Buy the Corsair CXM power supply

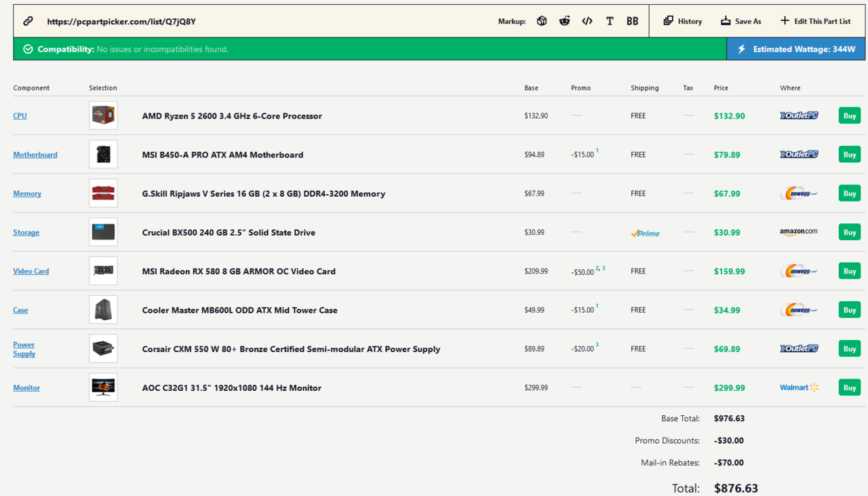pyautogui.click(x=850, y=348)
